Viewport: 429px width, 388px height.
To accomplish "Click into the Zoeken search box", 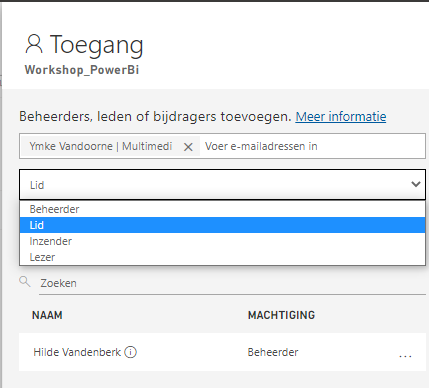I will tap(232, 283).
